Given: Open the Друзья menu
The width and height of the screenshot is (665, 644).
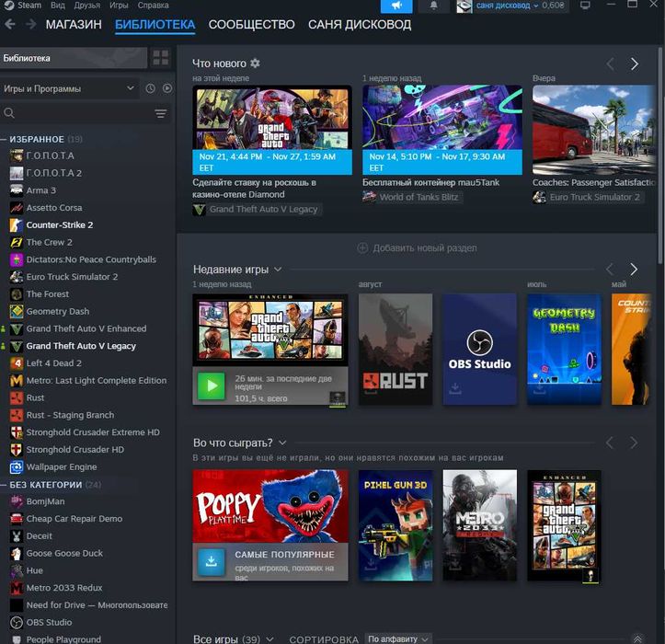Looking at the screenshot, I should tap(87, 6).
